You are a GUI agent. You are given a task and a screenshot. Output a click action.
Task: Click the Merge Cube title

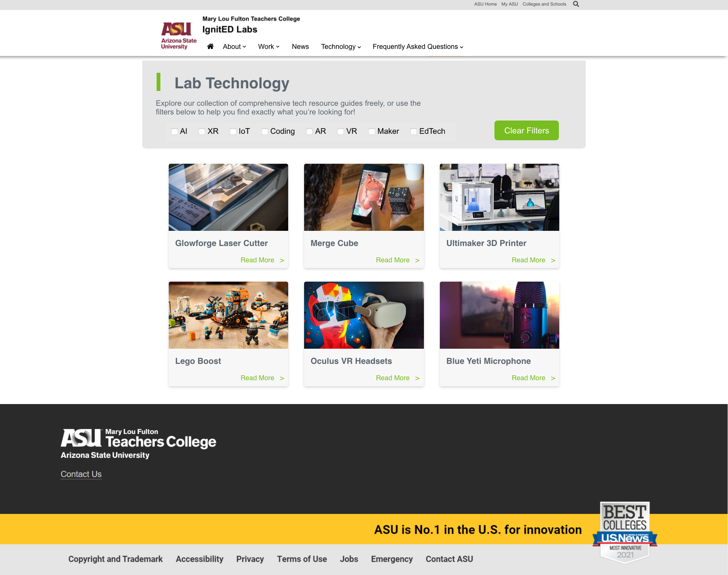334,243
